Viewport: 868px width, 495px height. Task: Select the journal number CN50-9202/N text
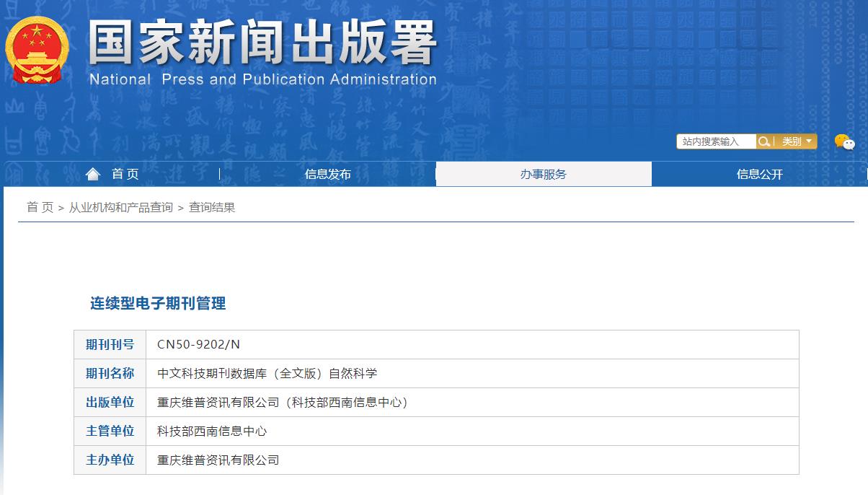(x=198, y=344)
